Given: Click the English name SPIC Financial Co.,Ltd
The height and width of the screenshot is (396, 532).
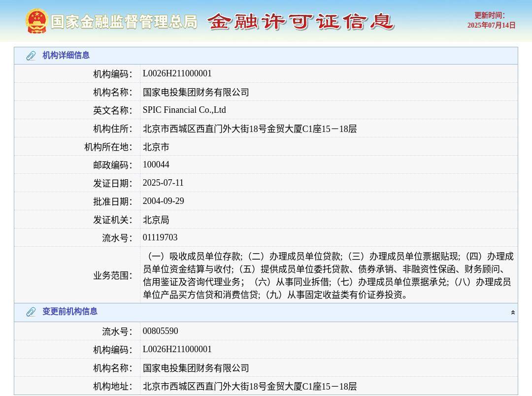Looking at the screenshot, I should pyautogui.click(x=184, y=110).
